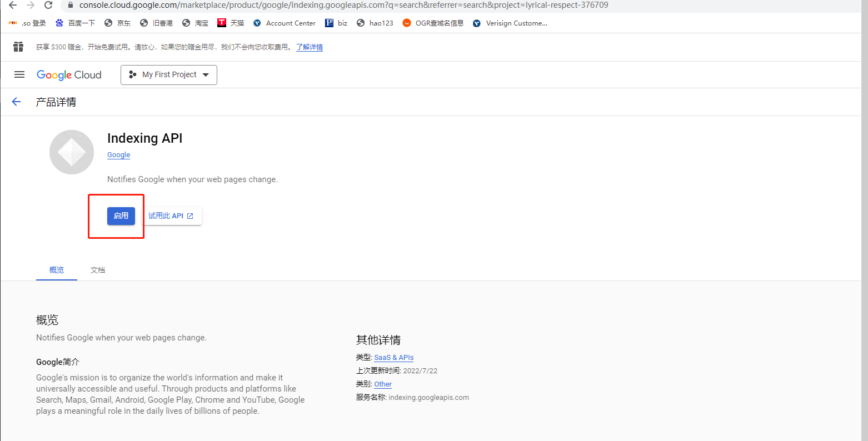The width and height of the screenshot is (868, 441).
Task: Reload the page with the refresh icon
Action: coord(48,5)
